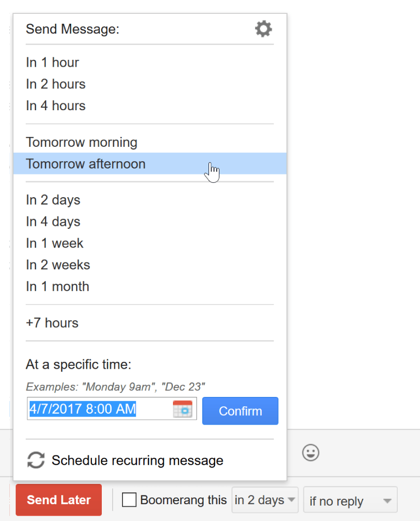Screen dimensions: 420x521
Task: Click the red Send Later button
Action: (59, 500)
